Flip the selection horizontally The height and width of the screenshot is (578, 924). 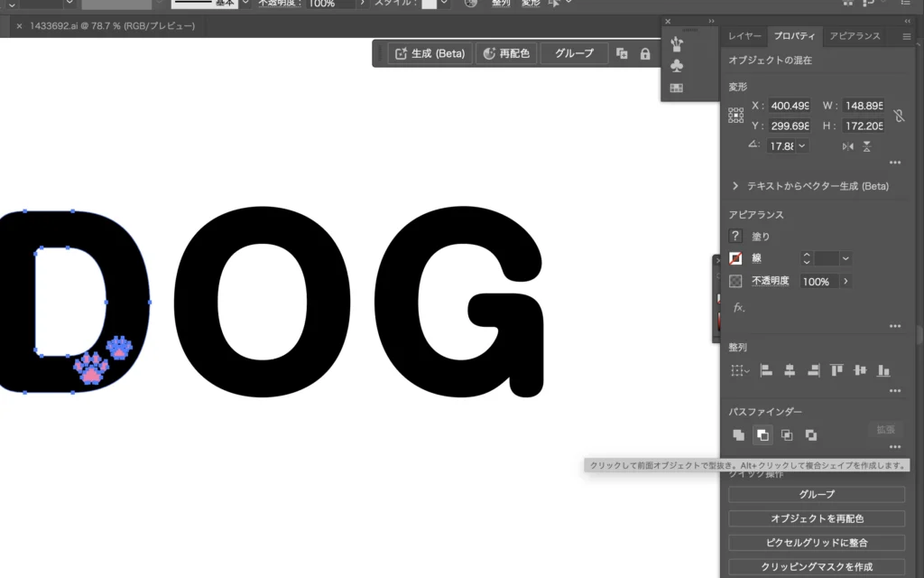tap(848, 146)
